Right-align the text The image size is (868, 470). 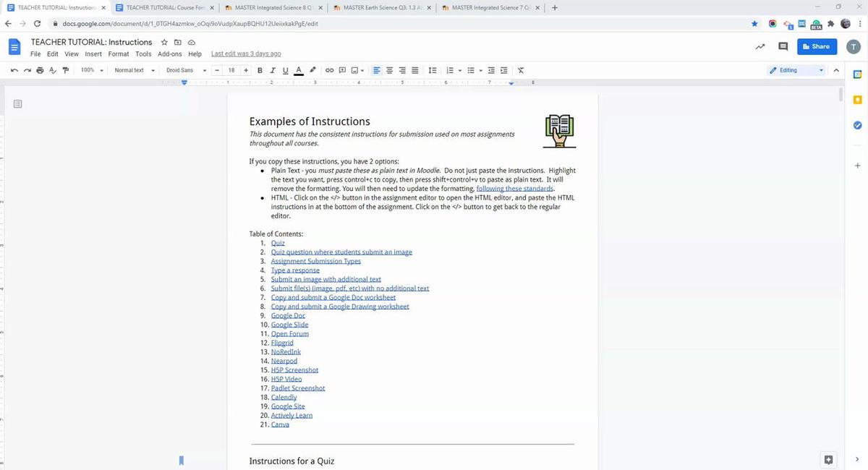pos(402,70)
